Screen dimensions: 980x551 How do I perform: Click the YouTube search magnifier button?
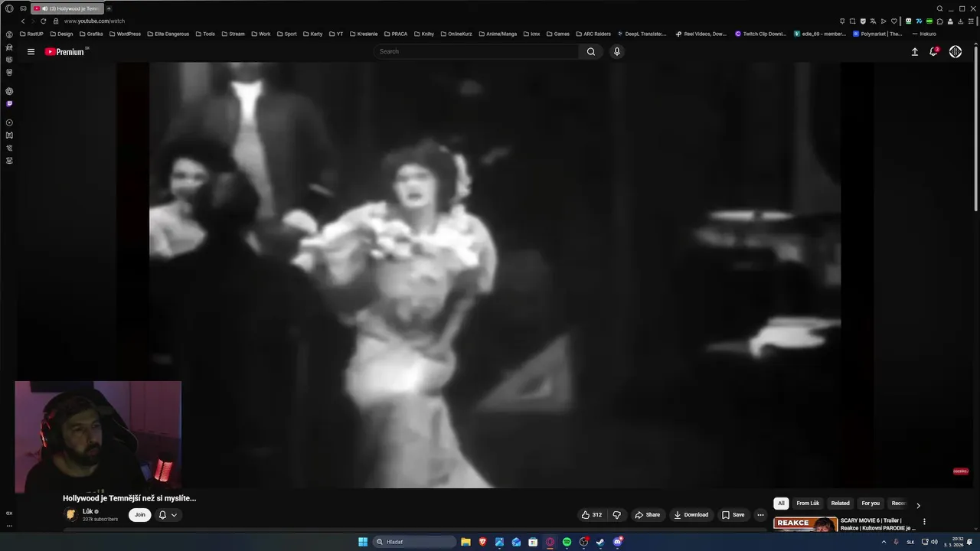point(591,52)
